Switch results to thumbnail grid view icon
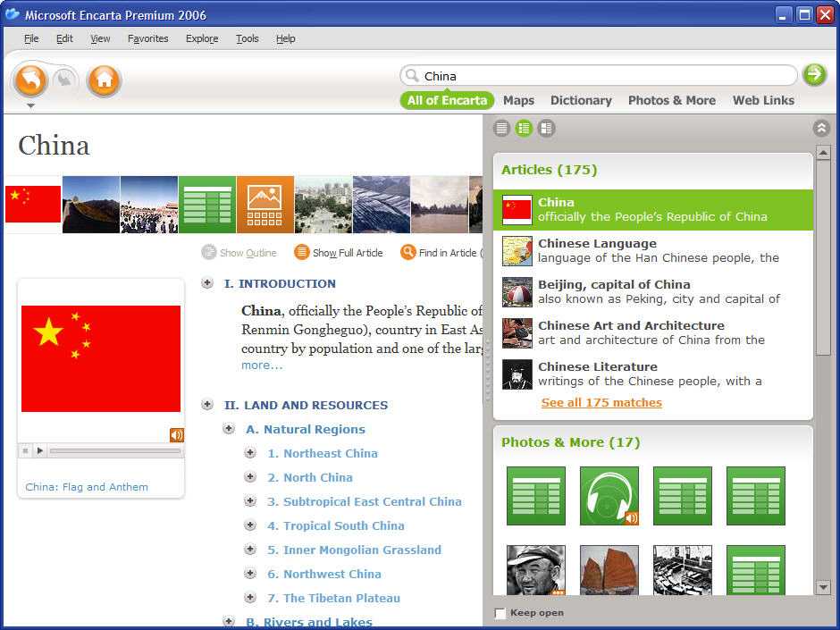840x630 pixels. 546,128
